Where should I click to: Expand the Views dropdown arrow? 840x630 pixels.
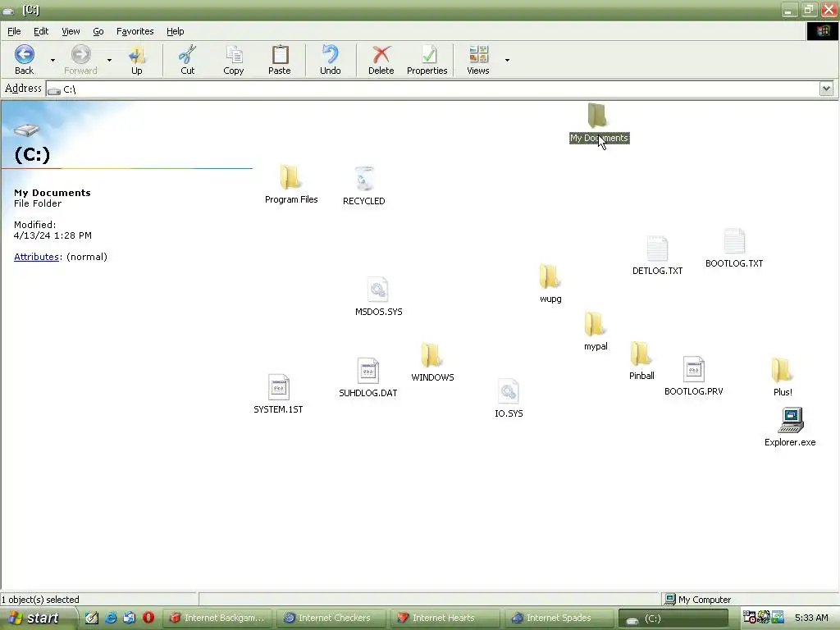pos(507,60)
